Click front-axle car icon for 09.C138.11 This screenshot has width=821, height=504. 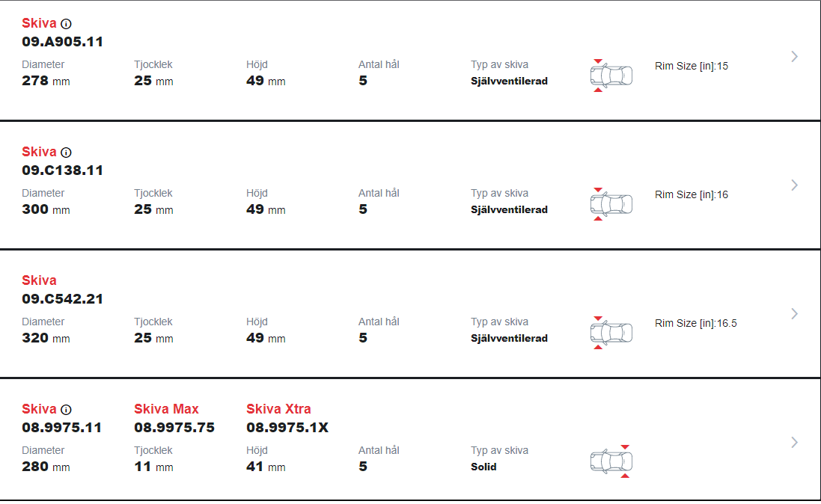tap(611, 204)
